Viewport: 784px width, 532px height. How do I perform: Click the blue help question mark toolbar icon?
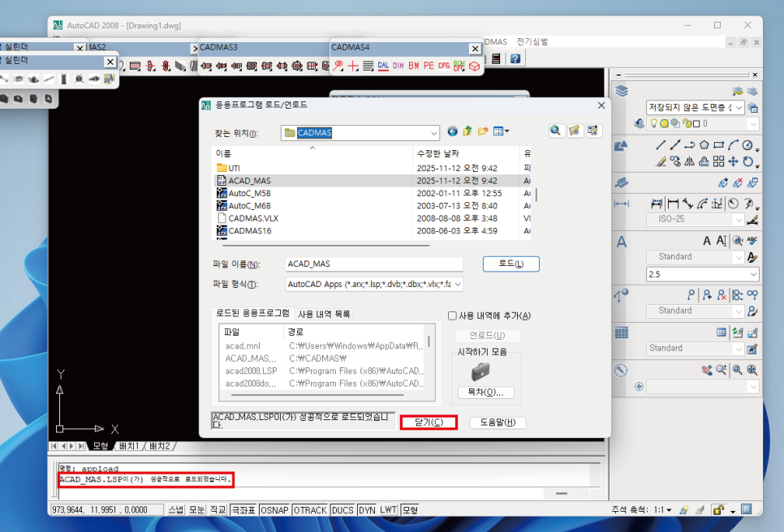[515, 59]
